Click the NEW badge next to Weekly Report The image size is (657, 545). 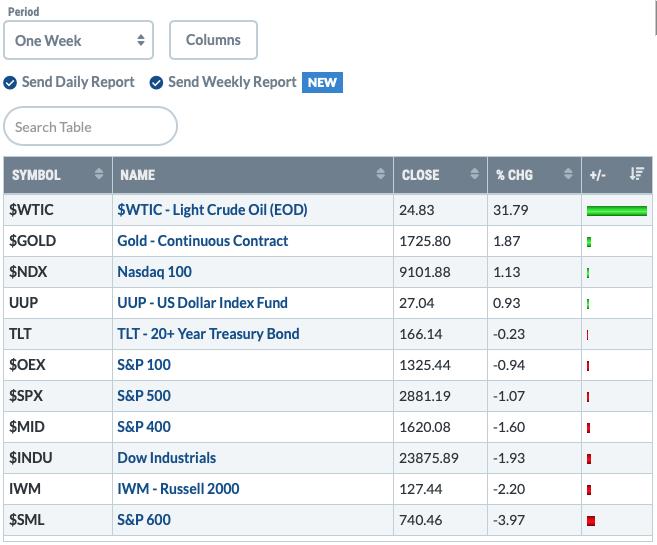point(322,83)
